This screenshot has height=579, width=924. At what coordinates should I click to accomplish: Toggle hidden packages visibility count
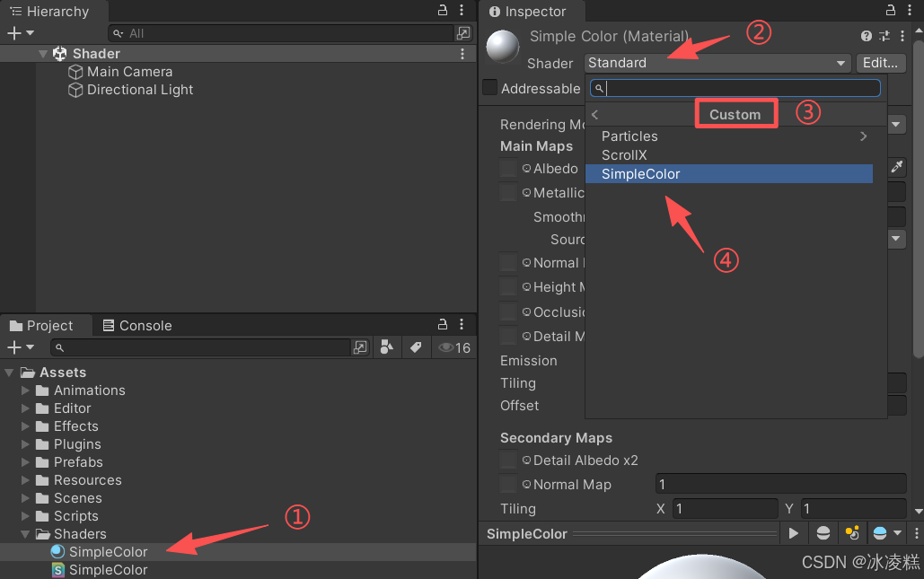454,347
